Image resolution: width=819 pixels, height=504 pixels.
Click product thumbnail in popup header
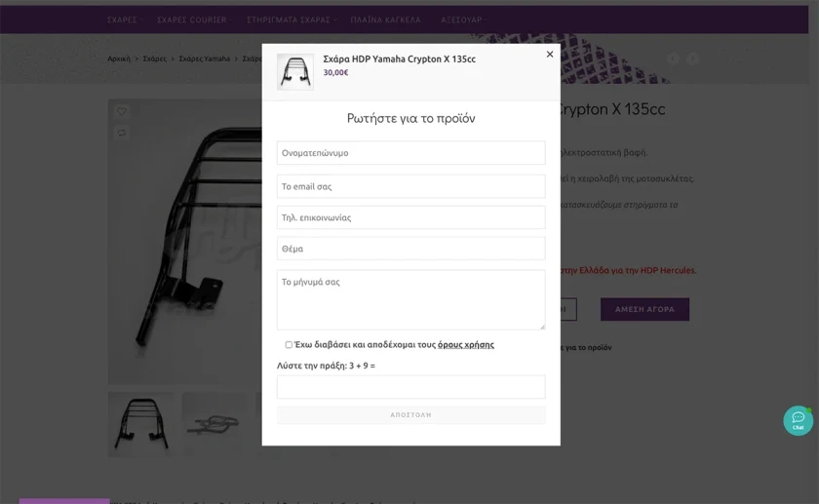295,72
